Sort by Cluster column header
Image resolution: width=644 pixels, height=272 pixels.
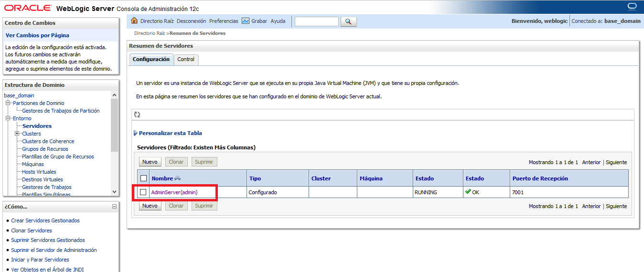[x=321, y=178]
